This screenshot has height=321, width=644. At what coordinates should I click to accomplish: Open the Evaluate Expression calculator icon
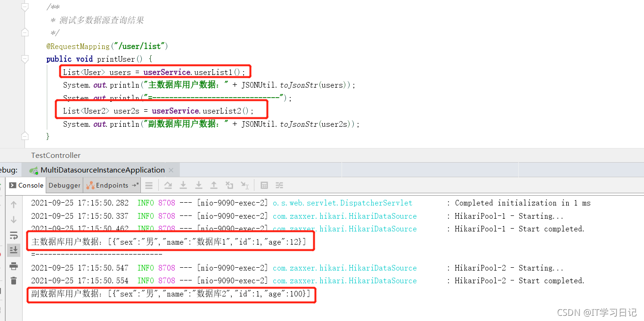[264, 186]
